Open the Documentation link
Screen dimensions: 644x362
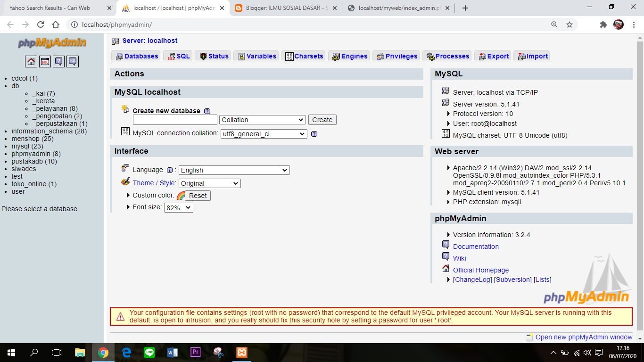tap(476, 247)
